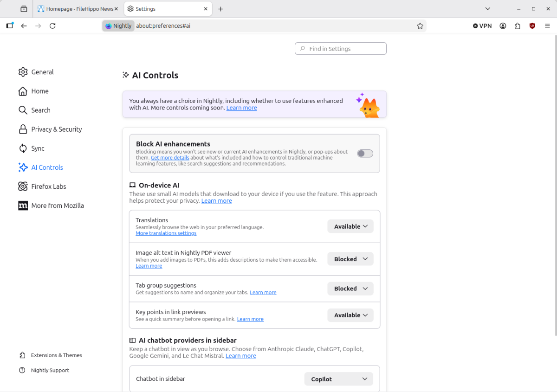The image size is (557, 392).
Task: Click the More from Mozilla icon
Action: tap(23, 205)
